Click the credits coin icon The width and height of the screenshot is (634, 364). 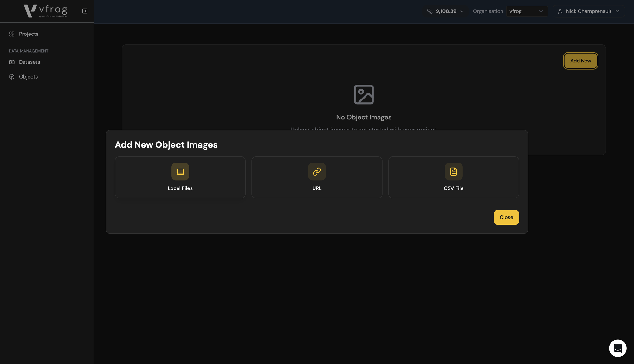pyautogui.click(x=430, y=11)
